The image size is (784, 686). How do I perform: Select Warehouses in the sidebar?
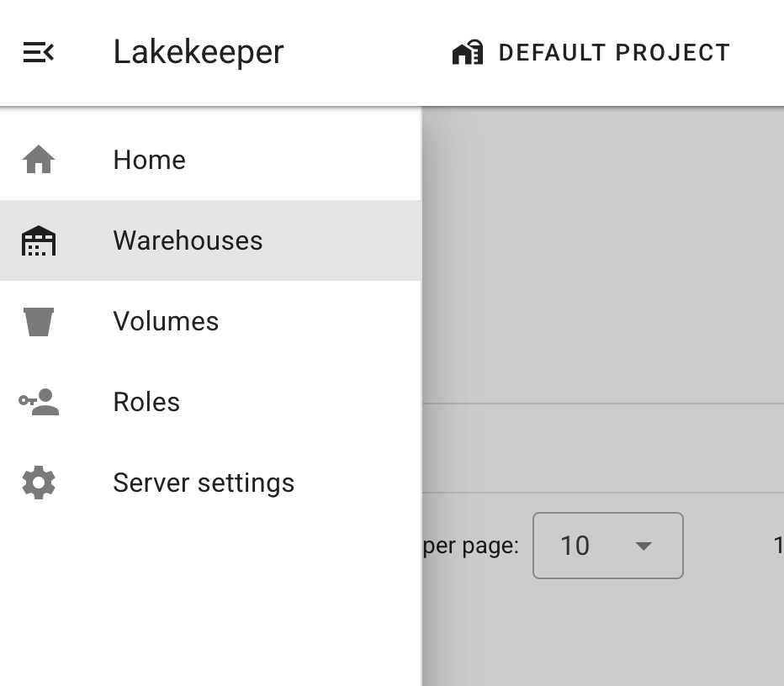click(x=188, y=241)
